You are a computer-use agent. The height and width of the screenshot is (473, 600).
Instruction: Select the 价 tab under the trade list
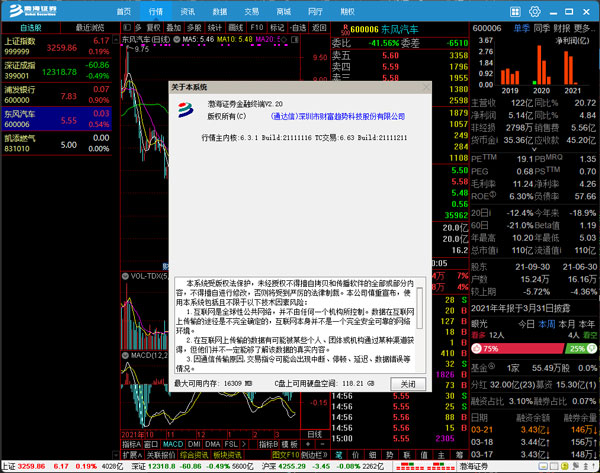coord(355,455)
